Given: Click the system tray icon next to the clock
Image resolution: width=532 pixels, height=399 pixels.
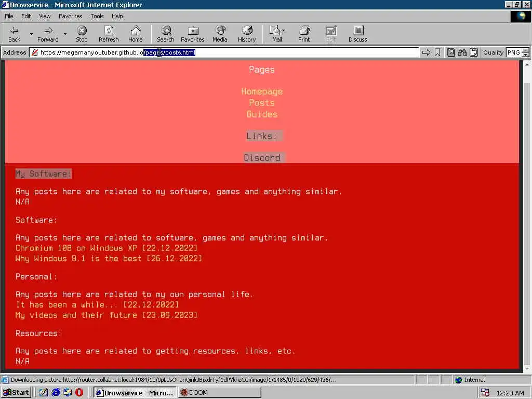Looking at the screenshot, I should point(485,393).
